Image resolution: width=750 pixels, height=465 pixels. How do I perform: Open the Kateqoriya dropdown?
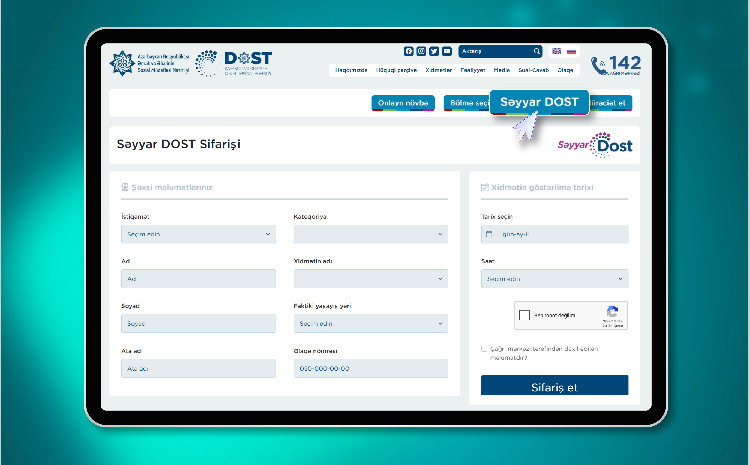click(370, 234)
